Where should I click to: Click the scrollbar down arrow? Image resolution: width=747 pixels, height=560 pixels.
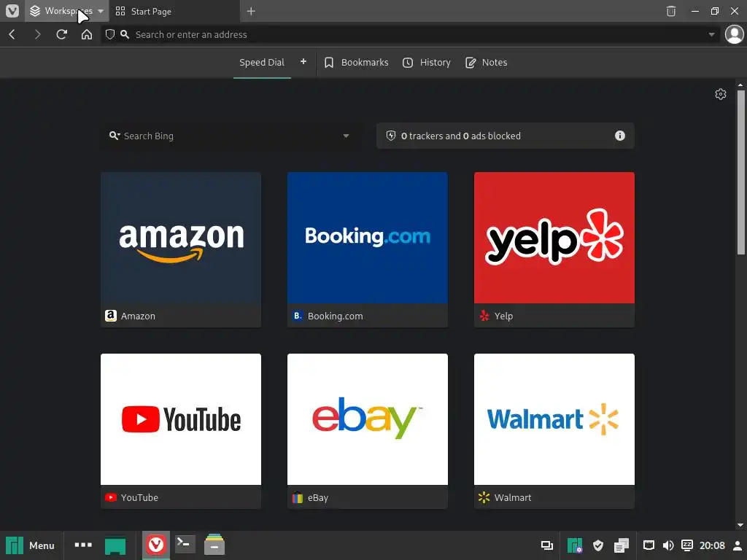pyautogui.click(x=740, y=525)
